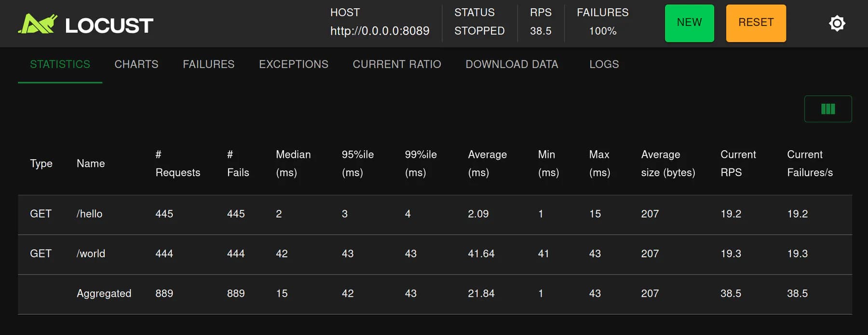Click GET type in /hello row
The width and height of the screenshot is (868, 335).
(41, 214)
